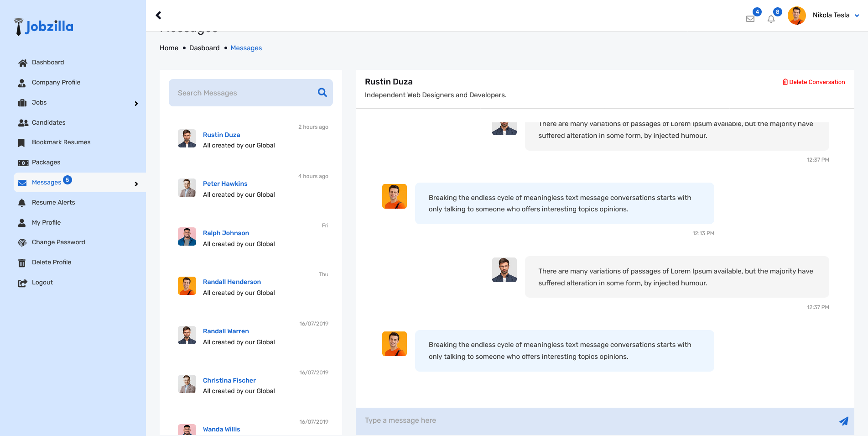This screenshot has height=436, width=868.
Task: Click Christina Fischer's avatar thumbnail
Action: (187, 384)
